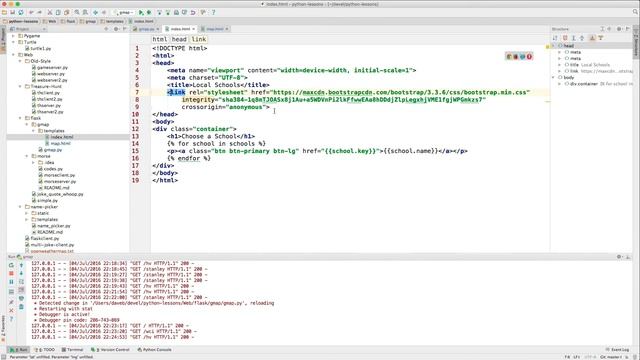This screenshot has height=360, width=640.
Task: Click the Structure panel filter funnel icon
Action: (601, 38)
